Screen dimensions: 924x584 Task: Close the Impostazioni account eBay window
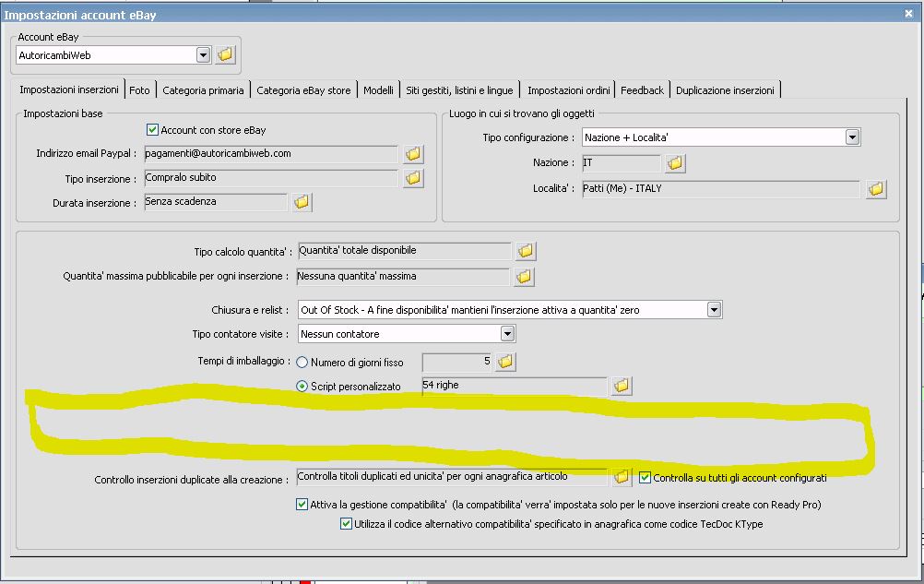tap(908, 14)
